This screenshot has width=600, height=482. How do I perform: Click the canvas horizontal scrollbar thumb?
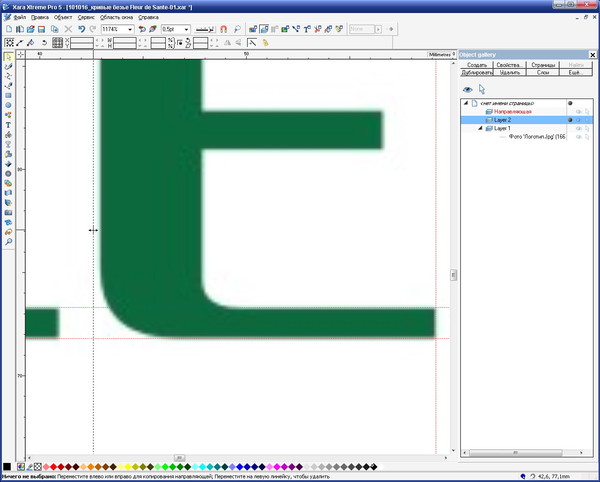179,458
